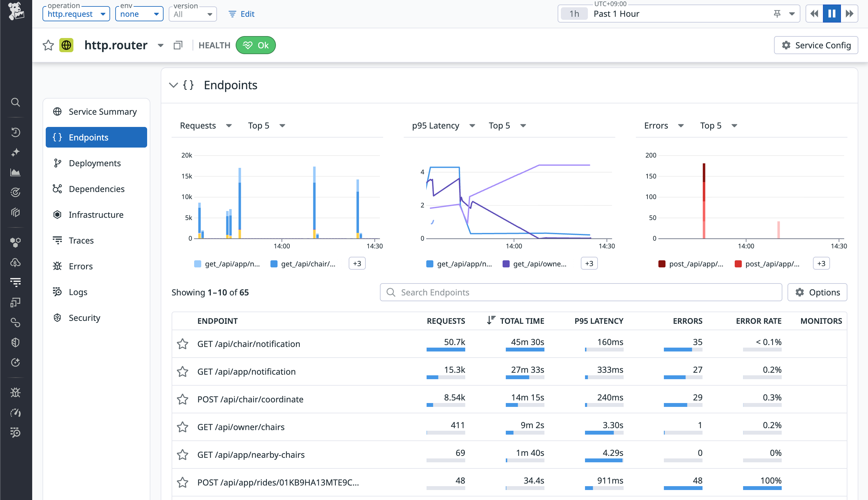Viewport: 868px width, 500px height.
Task: Favorite the http.router service star
Action: (x=48, y=45)
